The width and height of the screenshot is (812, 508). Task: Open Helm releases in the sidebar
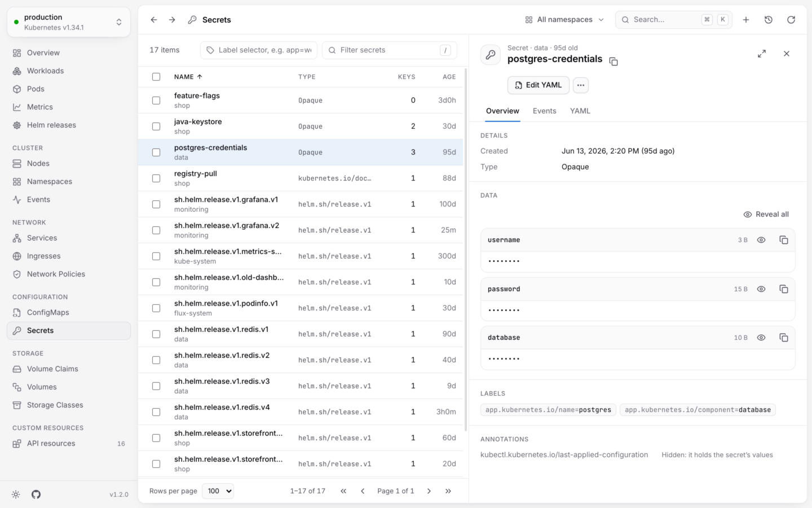click(x=69, y=125)
